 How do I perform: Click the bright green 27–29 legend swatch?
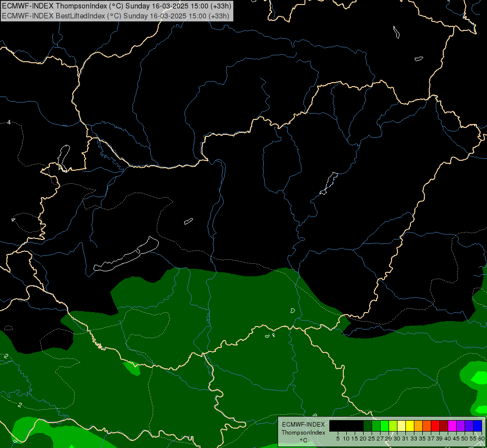click(x=385, y=426)
